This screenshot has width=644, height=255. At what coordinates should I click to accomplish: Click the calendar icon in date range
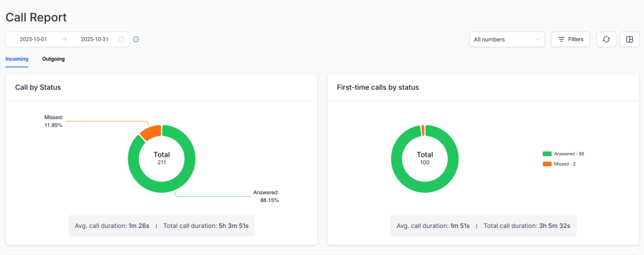coord(121,39)
